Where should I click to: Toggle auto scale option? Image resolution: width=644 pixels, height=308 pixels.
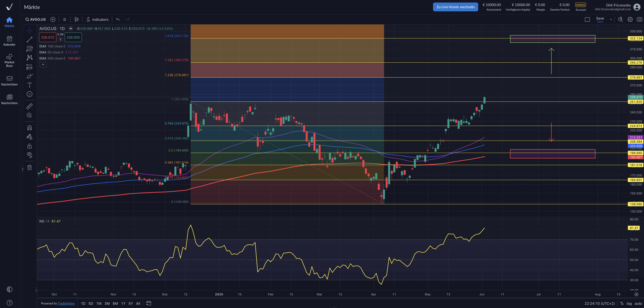coord(638,303)
